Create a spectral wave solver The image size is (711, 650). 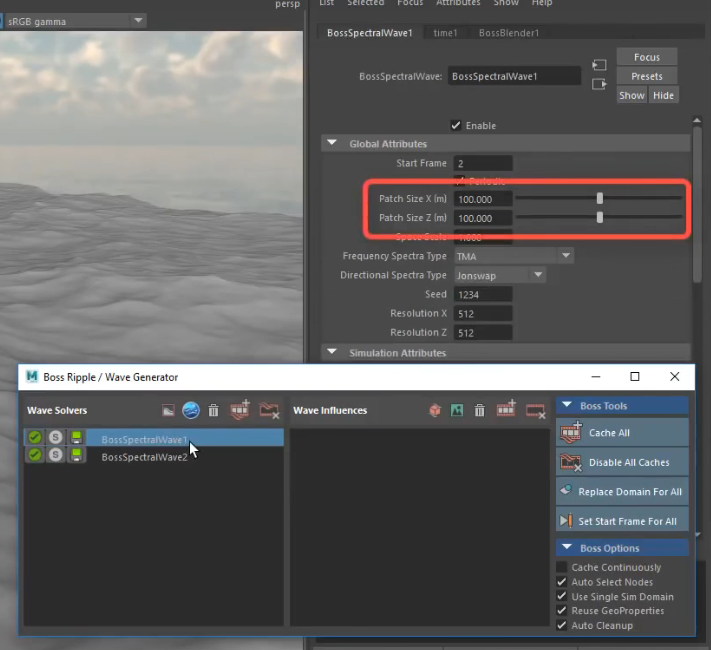(x=191, y=411)
